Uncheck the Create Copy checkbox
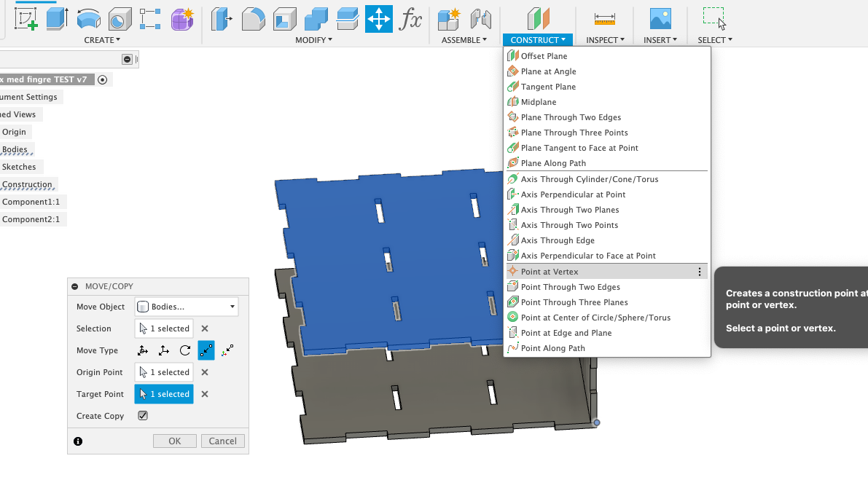The width and height of the screenshot is (868, 504). (143, 415)
